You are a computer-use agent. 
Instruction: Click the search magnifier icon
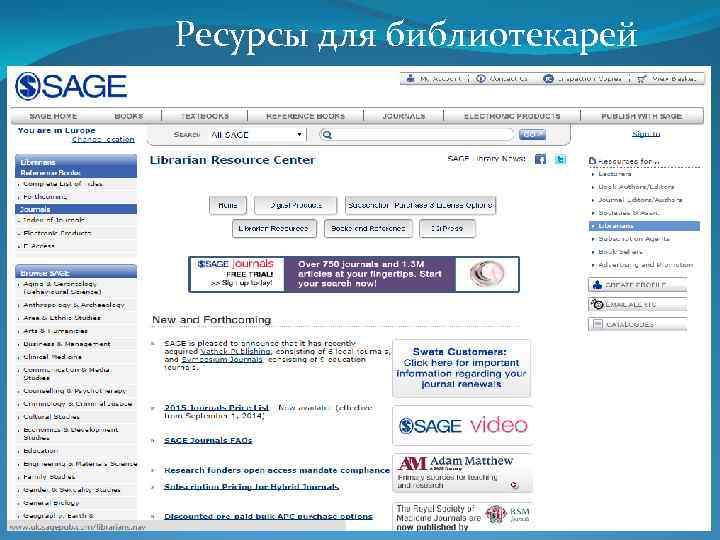(327, 135)
